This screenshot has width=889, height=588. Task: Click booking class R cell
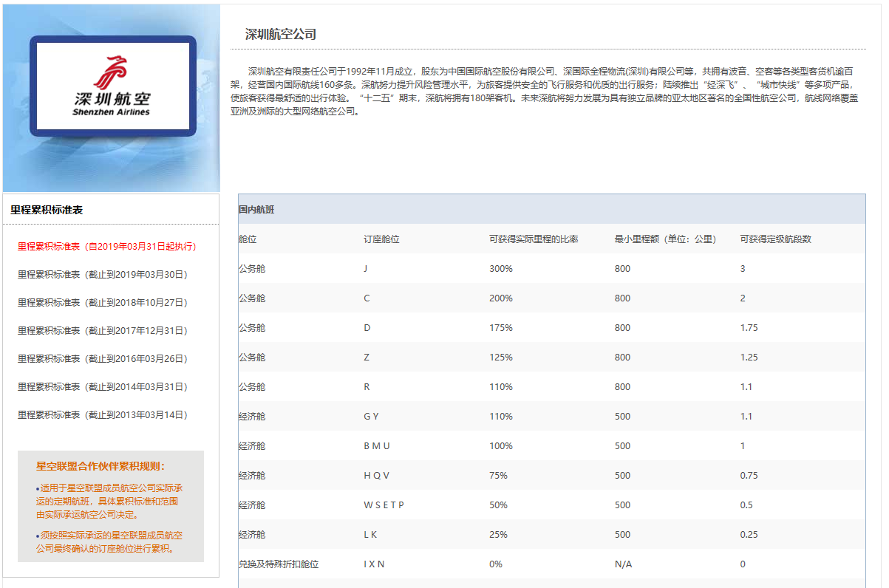[x=367, y=387]
